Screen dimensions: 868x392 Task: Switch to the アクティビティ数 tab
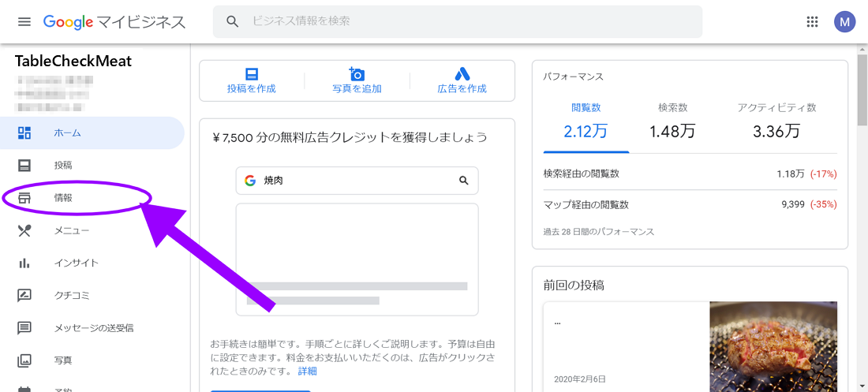[x=776, y=121]
